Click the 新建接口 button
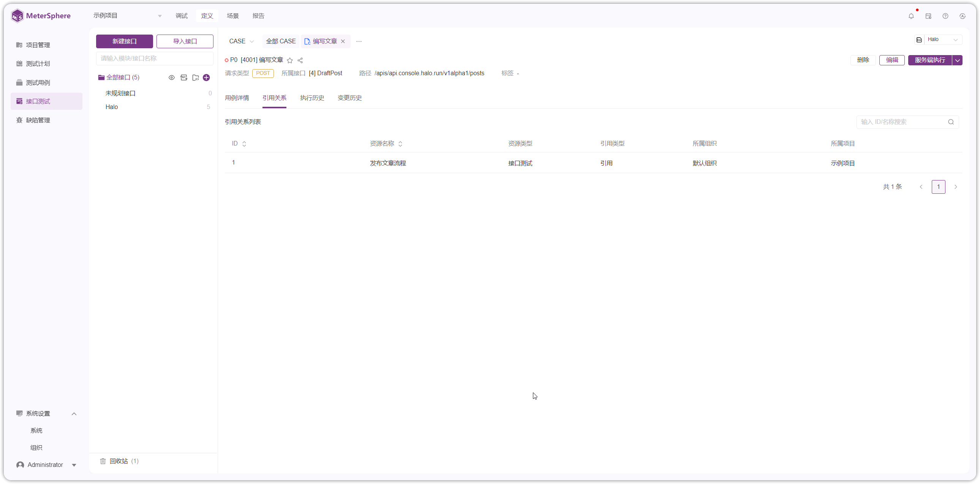The height and width of the screenshot is (484, 980). [125, 41]
